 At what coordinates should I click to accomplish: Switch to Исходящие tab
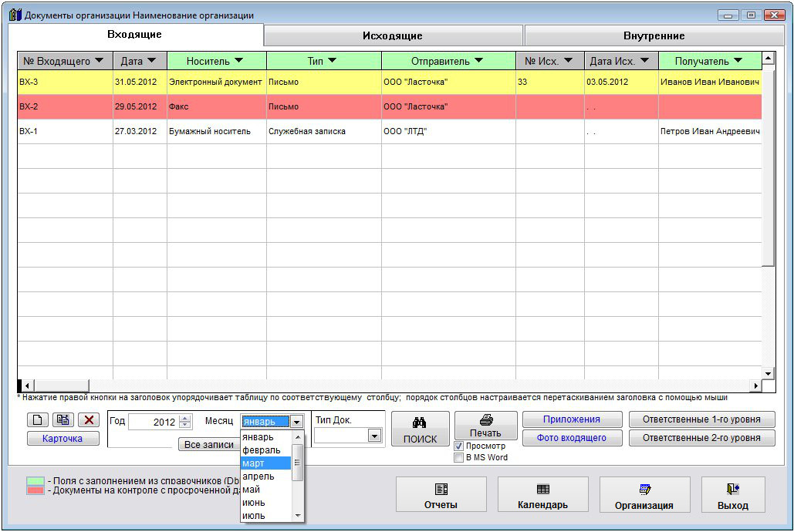coord(393,36)
